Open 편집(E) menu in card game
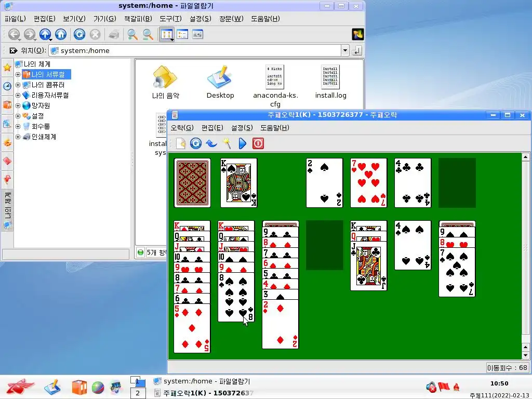Screen dimensions: 532x399 coord(212,128)
